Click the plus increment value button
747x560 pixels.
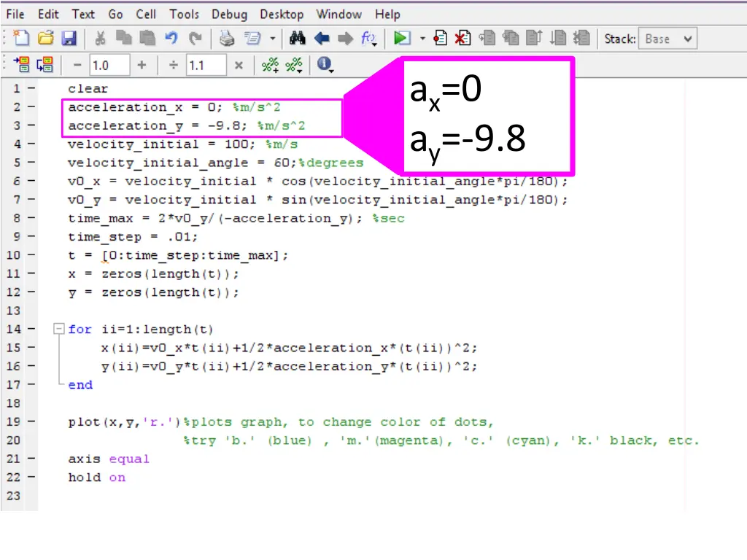(142, 65)
